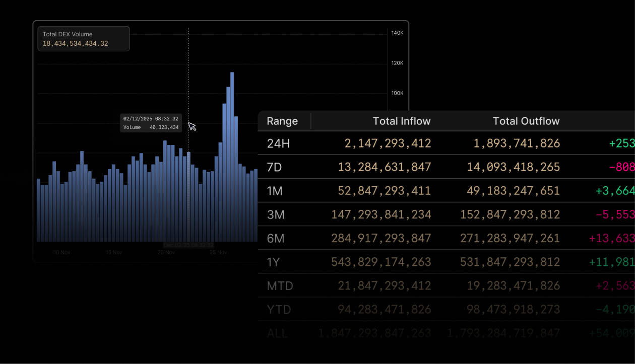Screen dimensions: 635x364
Task: Click outflow value 49,183,247,651
Action: click(x=514, y=191)
